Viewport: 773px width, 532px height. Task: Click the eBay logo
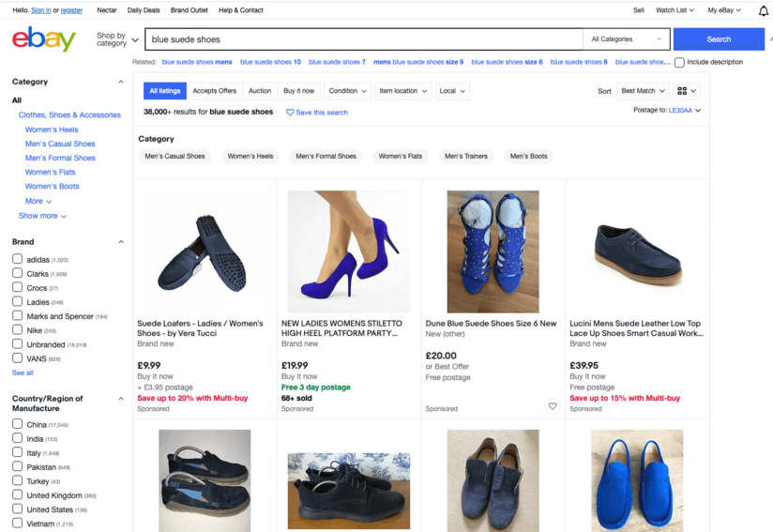click(44, 39)
